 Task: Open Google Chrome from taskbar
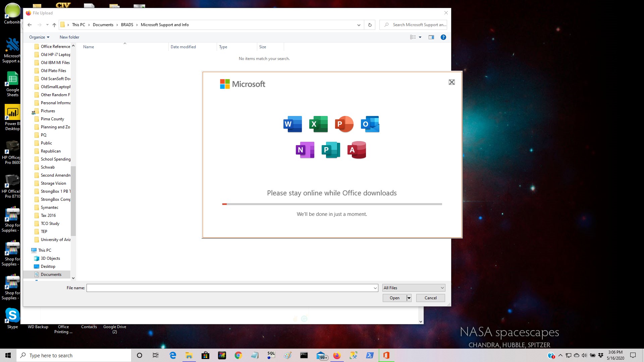[x=238, y=355]
